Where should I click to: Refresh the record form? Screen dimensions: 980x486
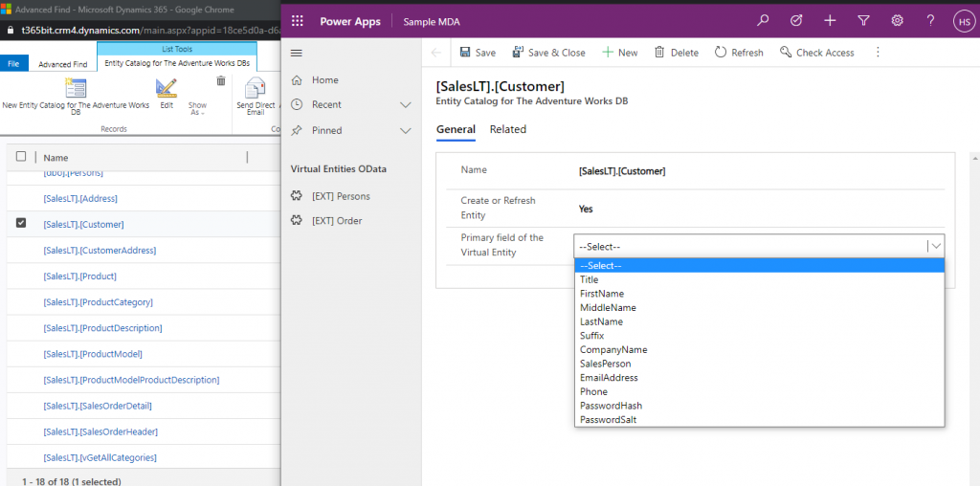tap(739, 54)
